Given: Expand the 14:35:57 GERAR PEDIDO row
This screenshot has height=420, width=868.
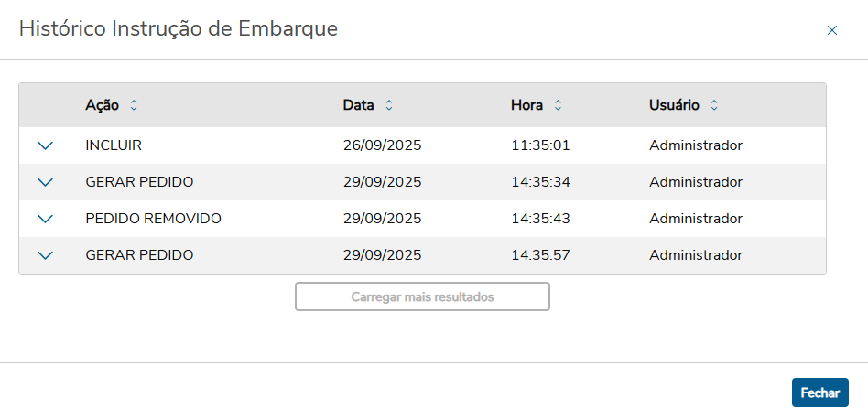Looking at the screenshot, I should pos(46,255).
